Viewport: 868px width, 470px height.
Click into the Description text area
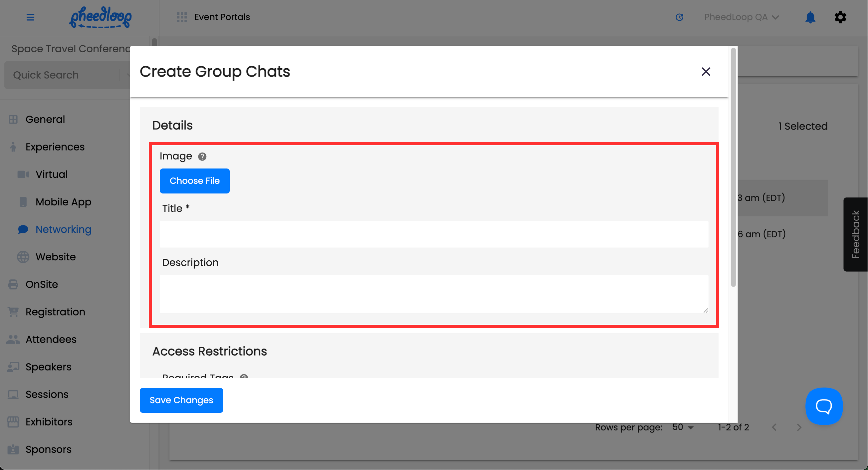[434, 294]
